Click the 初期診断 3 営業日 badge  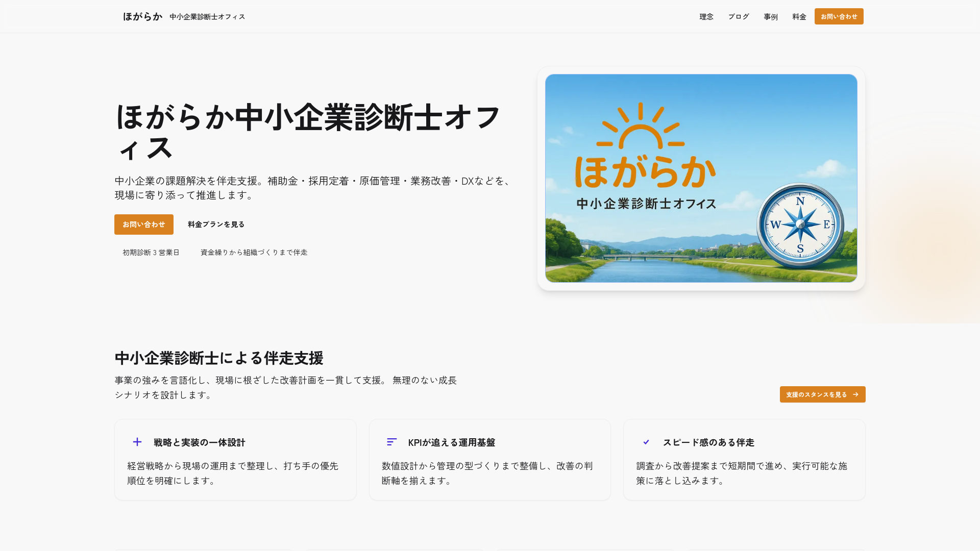tap(151, 253)
